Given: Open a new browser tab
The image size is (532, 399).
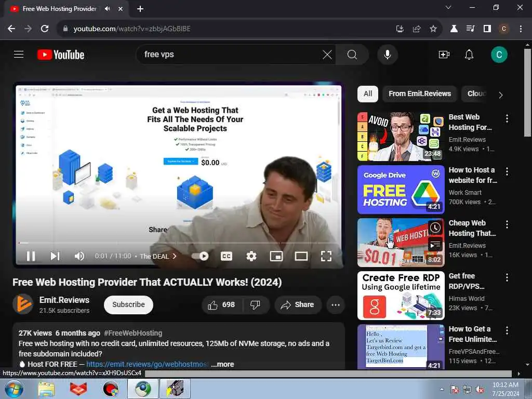Looking at the screenshot, I should (140, 9).
